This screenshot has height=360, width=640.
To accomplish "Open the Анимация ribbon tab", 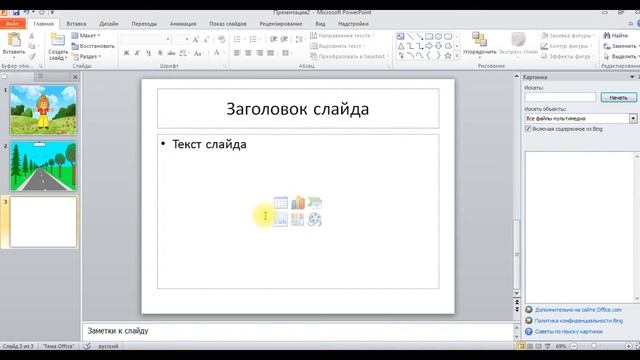I will coord(183,24).
